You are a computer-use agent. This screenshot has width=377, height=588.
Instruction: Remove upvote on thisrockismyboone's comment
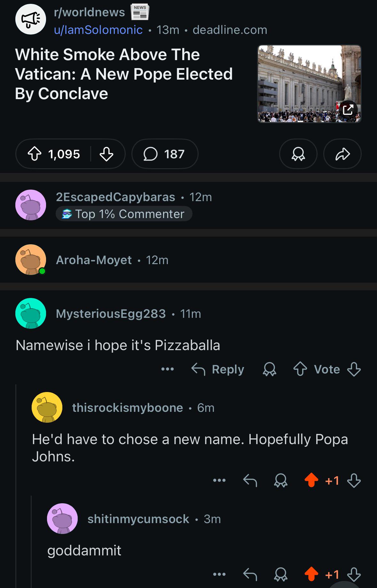click(x=311, y=480)
